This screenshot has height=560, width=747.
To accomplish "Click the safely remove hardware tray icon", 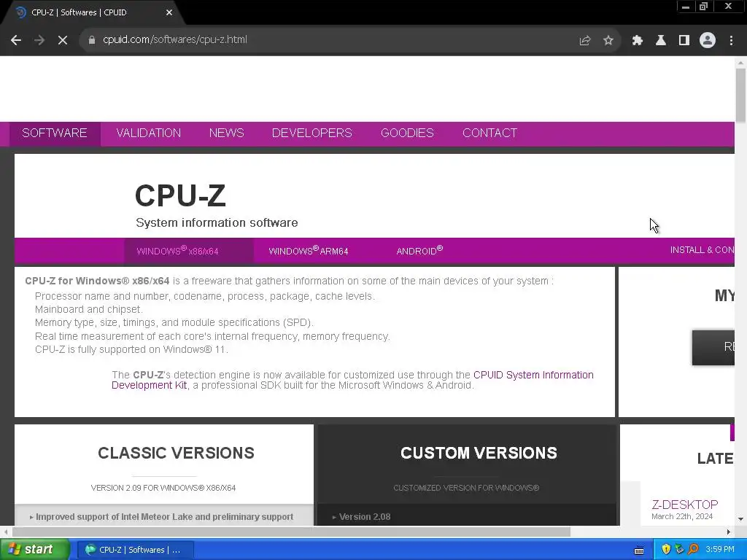I will pos(679,550).
